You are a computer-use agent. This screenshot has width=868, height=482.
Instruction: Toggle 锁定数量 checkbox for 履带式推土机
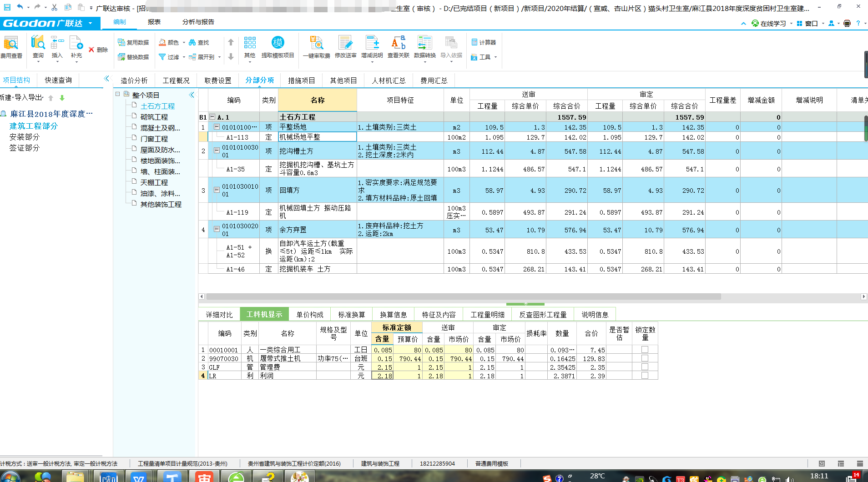pyautogui.click(x=645, y=358)
